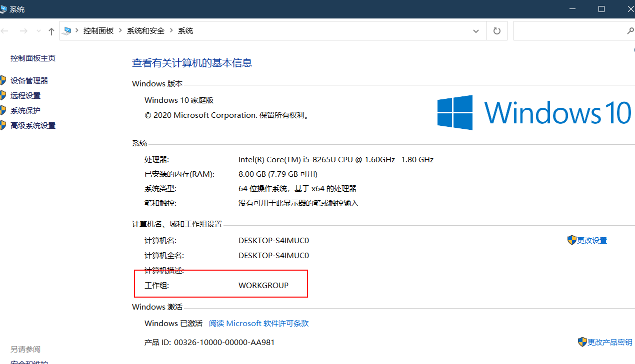Expand the address bar history dropdown
635x364 pixels.
(476, 31)
